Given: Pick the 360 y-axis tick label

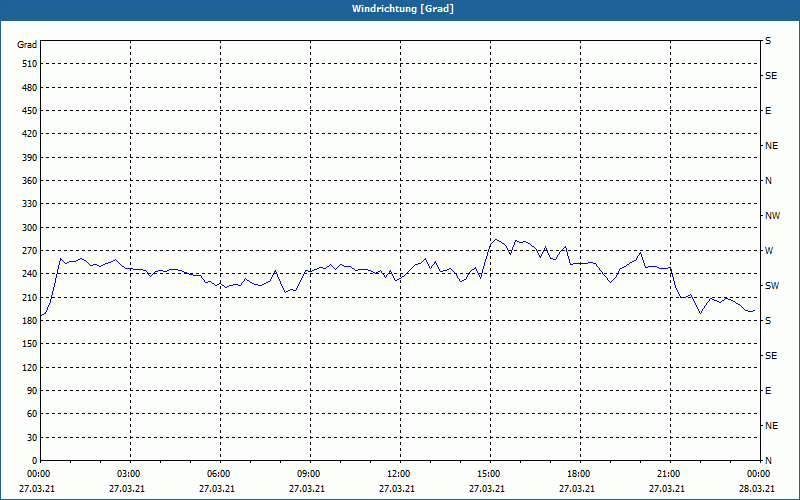Looking at the screenshot, I should pos(30,181).
